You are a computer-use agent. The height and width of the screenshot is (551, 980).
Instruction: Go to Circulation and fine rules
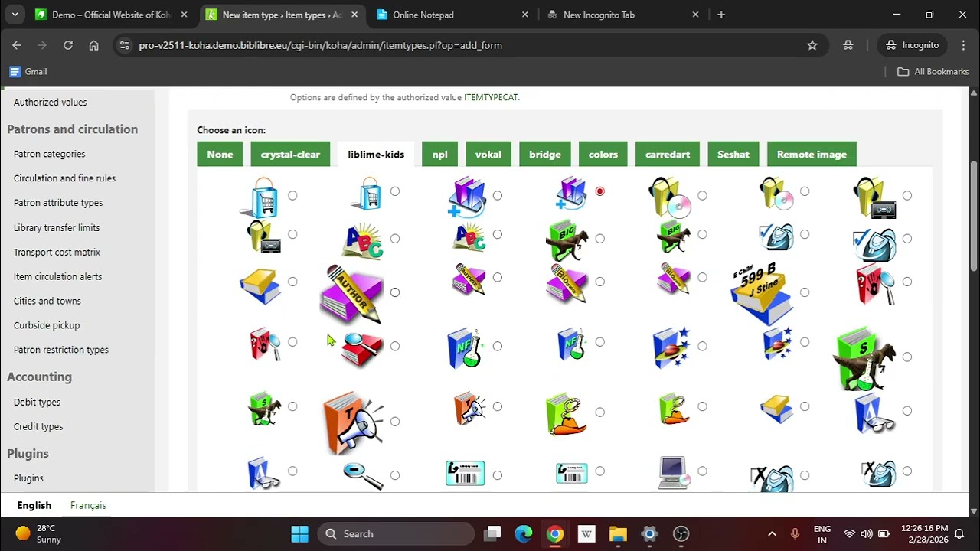[x=64, y=178]
